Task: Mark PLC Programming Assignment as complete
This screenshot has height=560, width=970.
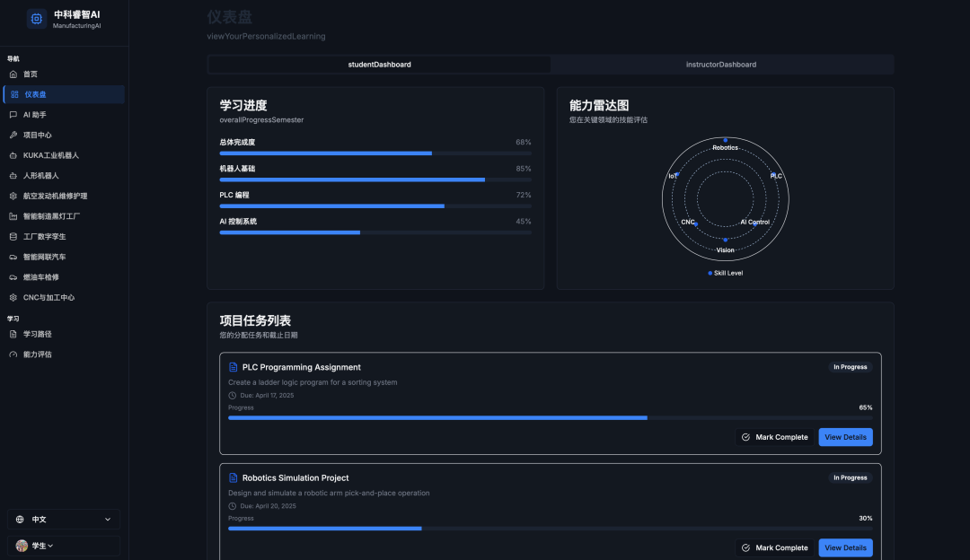Action: click(x=774, y=437)
